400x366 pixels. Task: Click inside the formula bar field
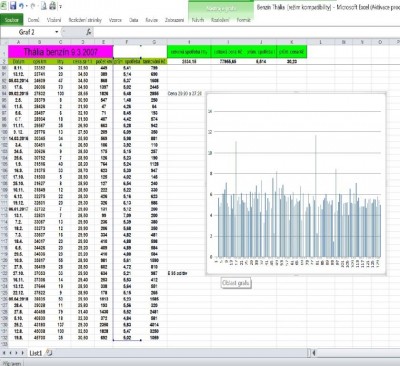[247, 32]
